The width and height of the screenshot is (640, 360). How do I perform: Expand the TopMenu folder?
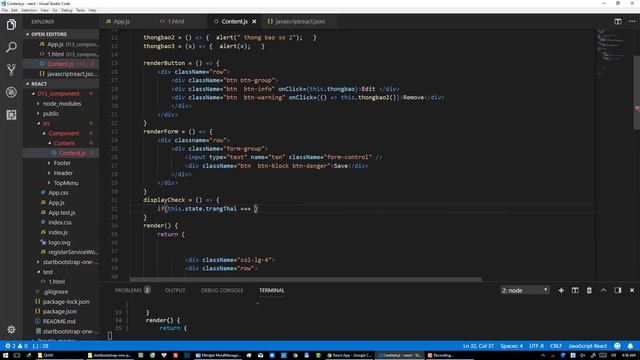click(66, 183)
